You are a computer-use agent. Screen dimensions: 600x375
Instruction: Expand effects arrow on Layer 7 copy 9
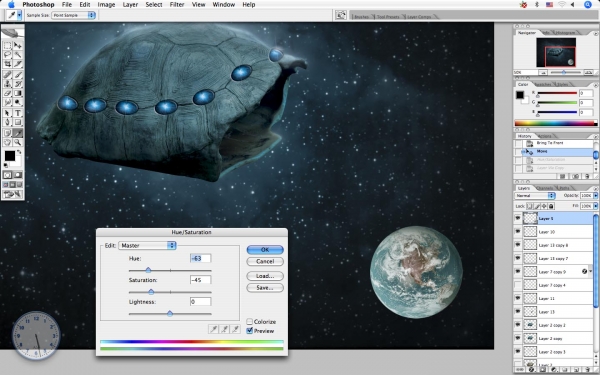[590, 271]
